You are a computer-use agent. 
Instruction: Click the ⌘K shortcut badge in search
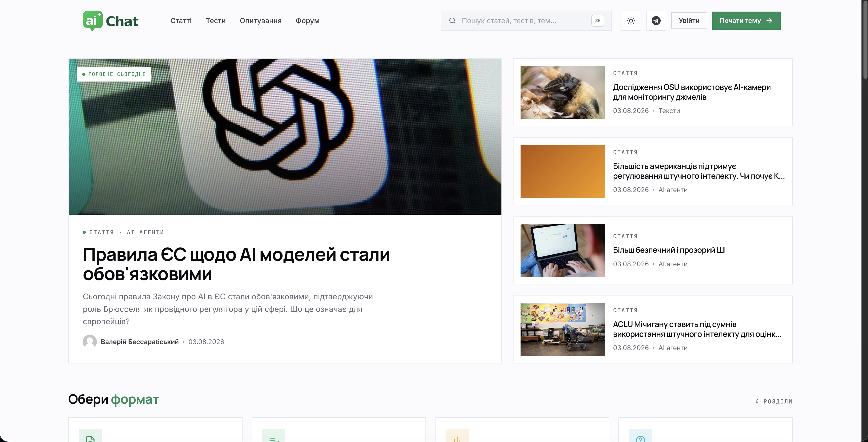click(x=598, y=21)
